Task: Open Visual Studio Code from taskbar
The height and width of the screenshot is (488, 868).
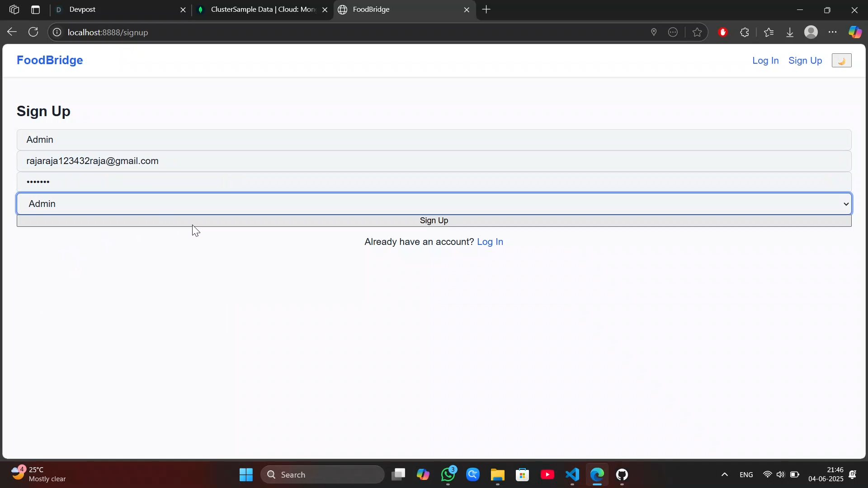Action: pyautogui.click(x=572, y=474)
